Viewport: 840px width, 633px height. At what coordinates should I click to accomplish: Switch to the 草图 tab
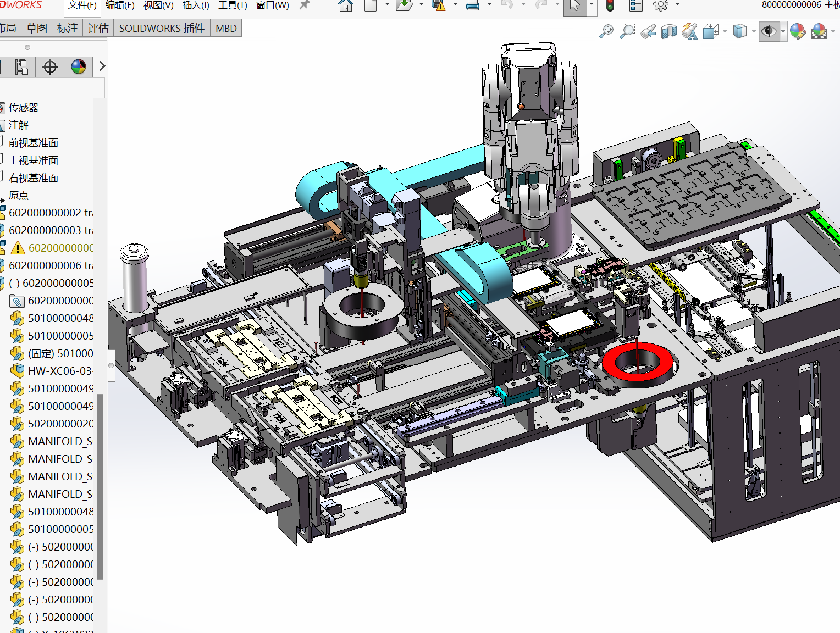tap(37, 28)
